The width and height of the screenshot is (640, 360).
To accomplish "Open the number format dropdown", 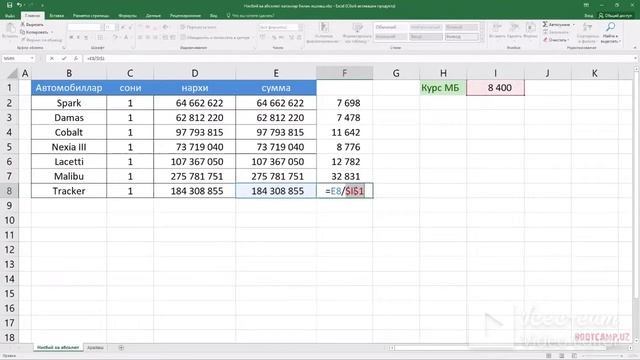I will (301, 27).
